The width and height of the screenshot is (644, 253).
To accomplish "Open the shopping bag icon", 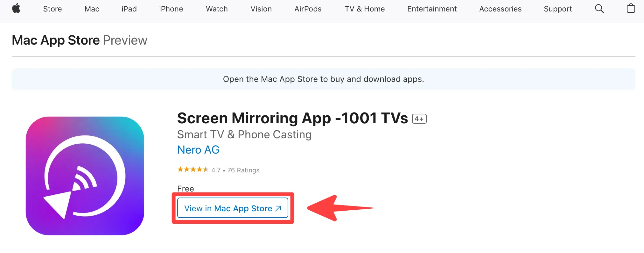I will [631, 8].
